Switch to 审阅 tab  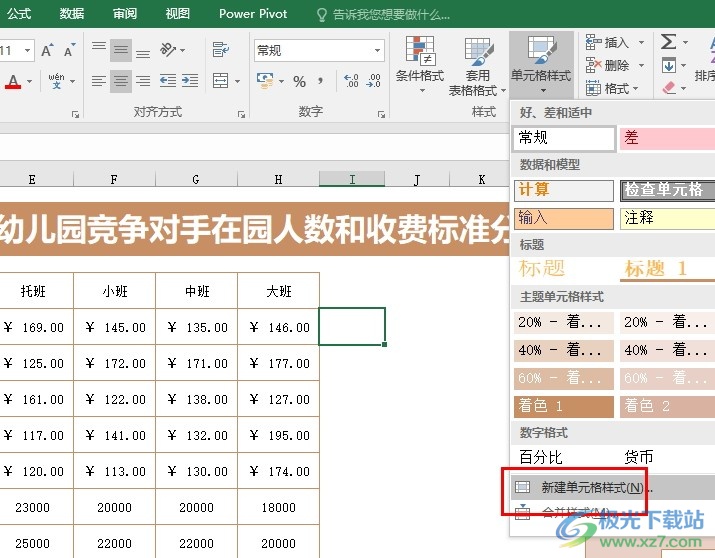point(125,14)
